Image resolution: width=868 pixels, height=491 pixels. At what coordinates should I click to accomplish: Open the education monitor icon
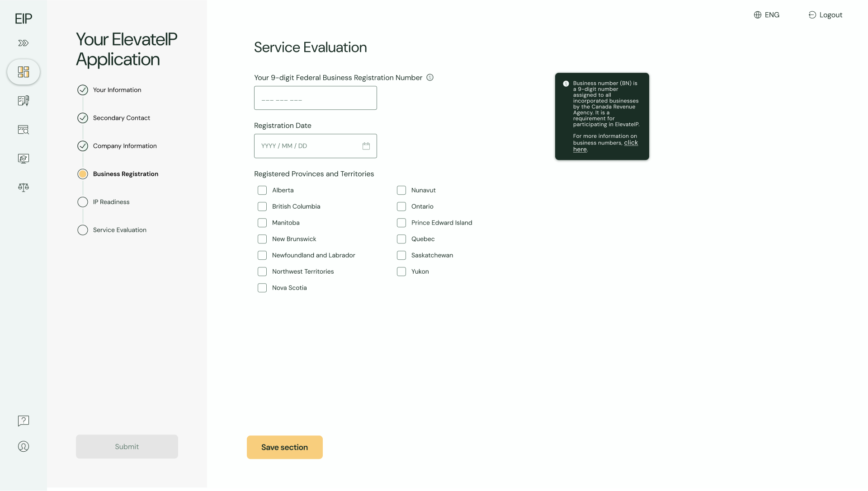(24, 159)
